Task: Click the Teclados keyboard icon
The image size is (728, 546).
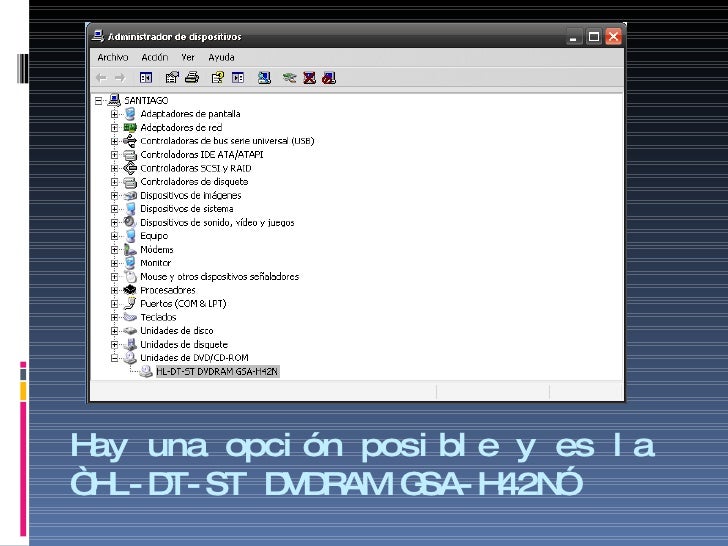Action: 130,317
